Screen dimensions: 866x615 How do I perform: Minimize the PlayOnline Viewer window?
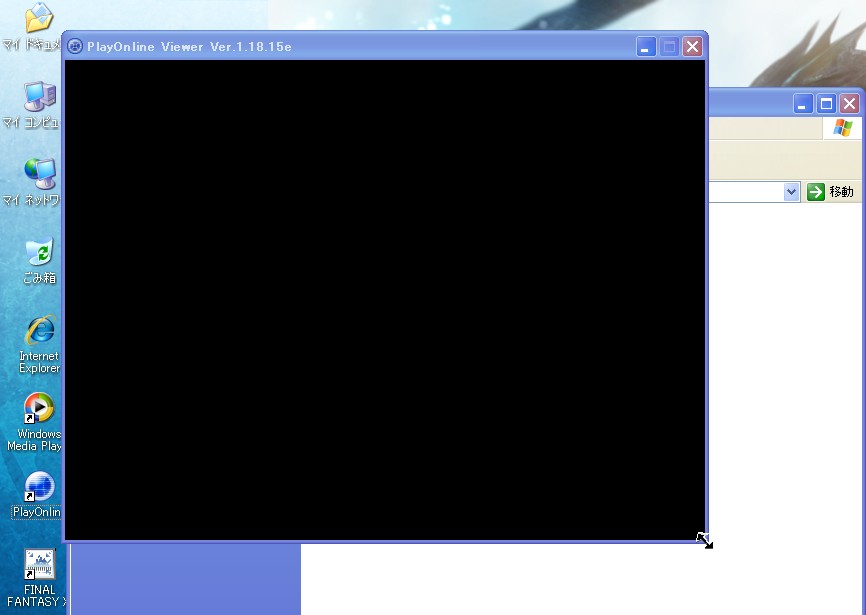coord(647,47)
